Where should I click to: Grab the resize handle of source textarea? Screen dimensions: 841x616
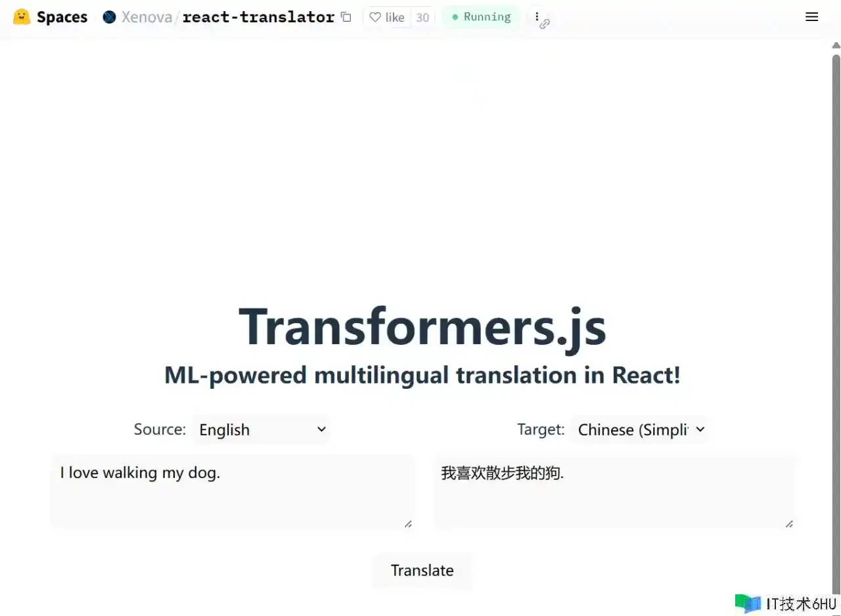point(408,523)
